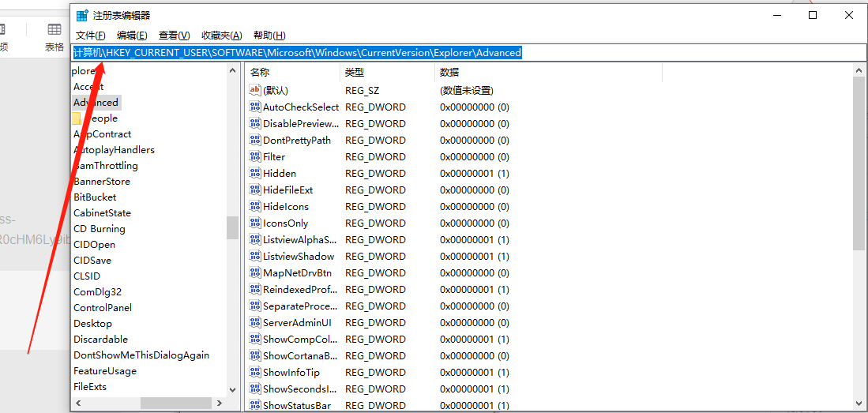Select the DontShowMeThisDialogAgain tree key
This screenshot has width=868, height=413.
click(x=141, y=355)
